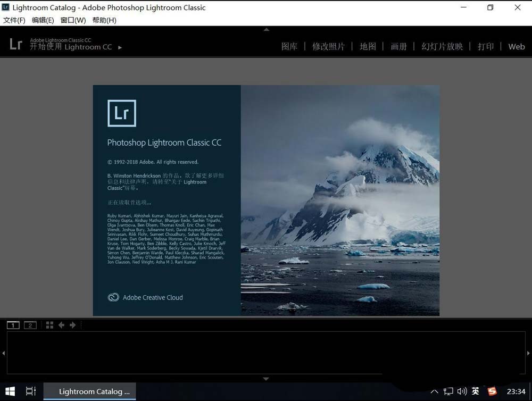
Task: Click the 正在读取首选项 status text
Action: click(129, 203)
